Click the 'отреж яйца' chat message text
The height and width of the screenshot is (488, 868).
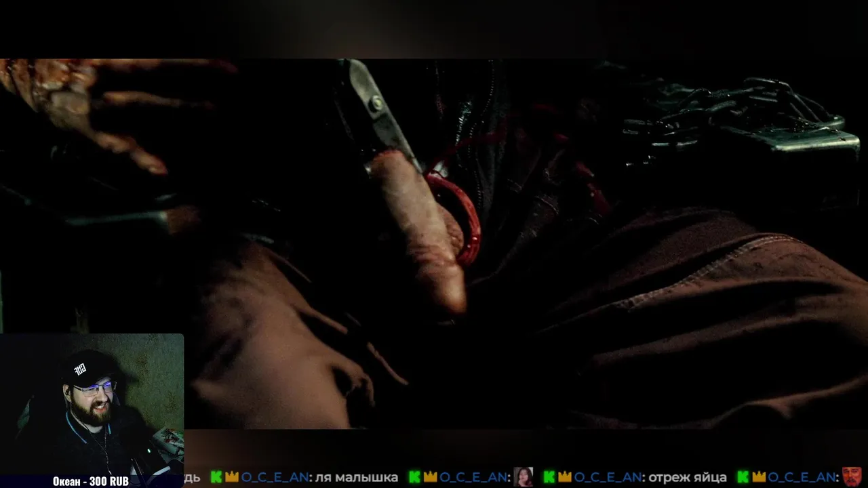tap(688, 477)
